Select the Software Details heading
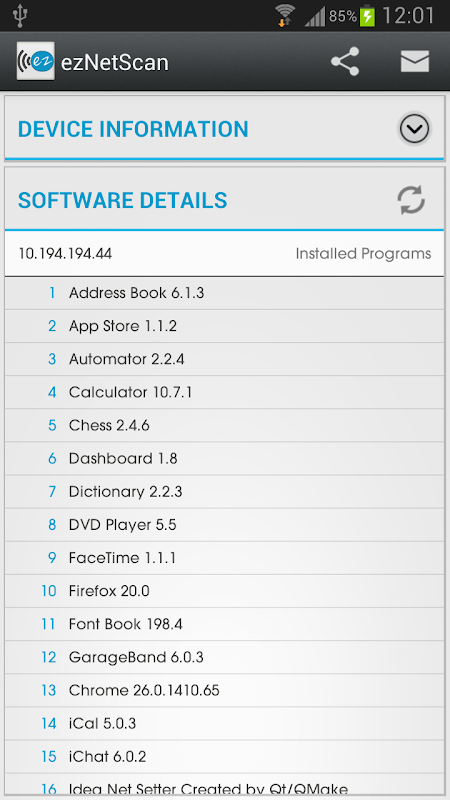The height and width of the screenshot is (800, 450). 122,200
